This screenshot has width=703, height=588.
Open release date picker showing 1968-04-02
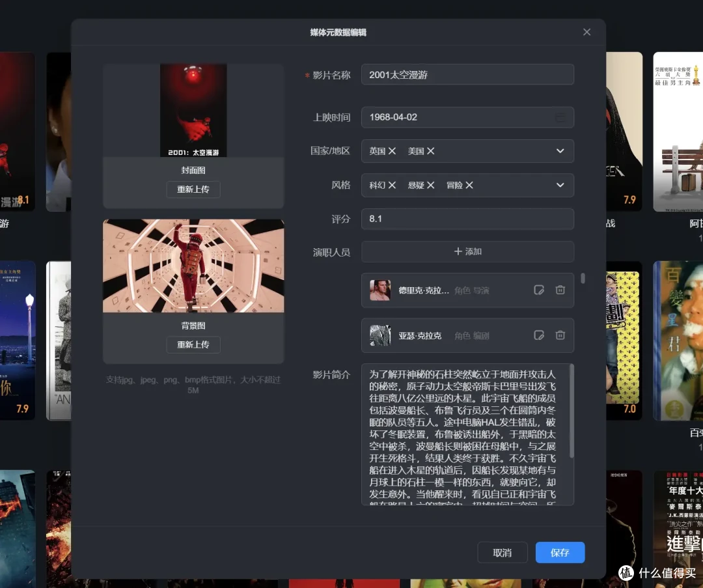click(x=467, y=117)
